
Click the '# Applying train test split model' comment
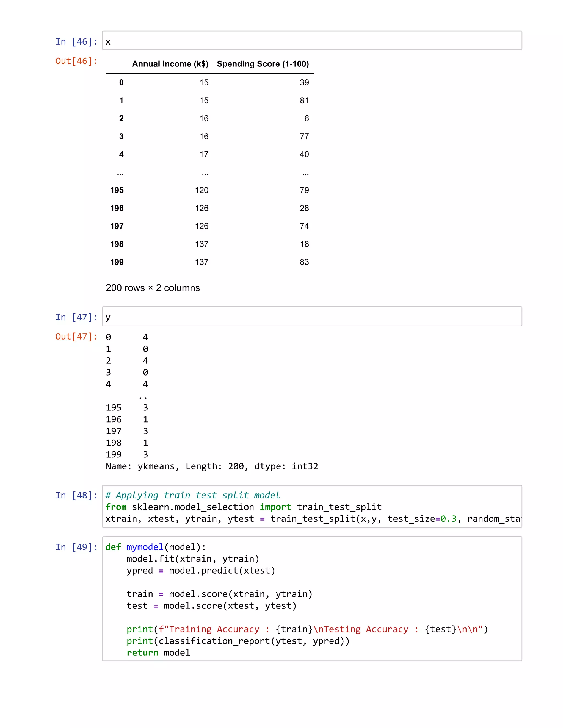pyautogui.click(x=193, y=495)
